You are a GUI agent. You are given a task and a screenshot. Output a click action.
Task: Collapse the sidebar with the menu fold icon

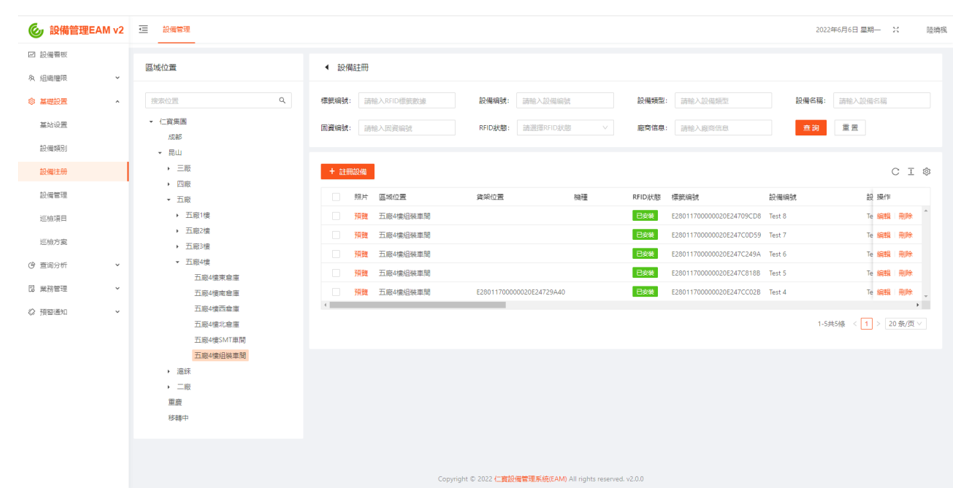pos(143,29)
